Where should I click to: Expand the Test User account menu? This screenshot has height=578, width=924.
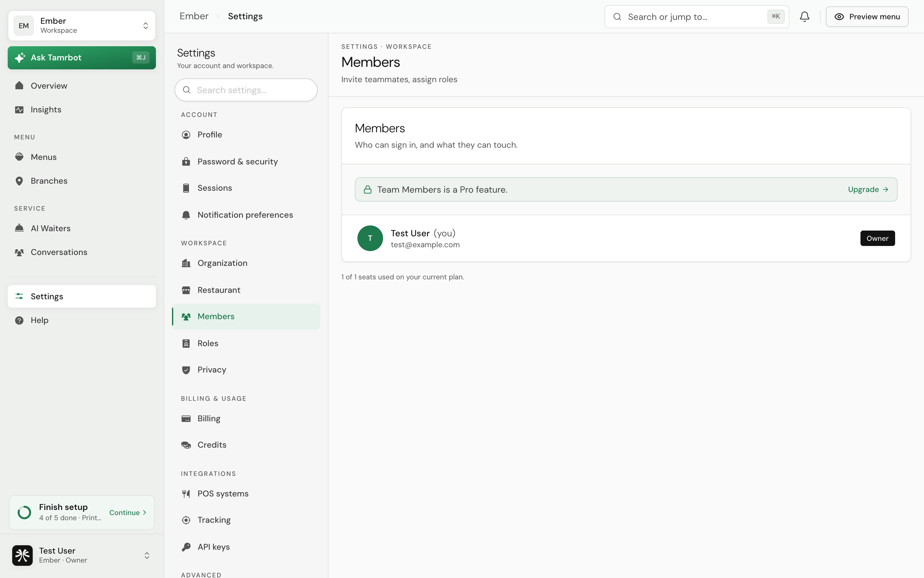[82, 555]
